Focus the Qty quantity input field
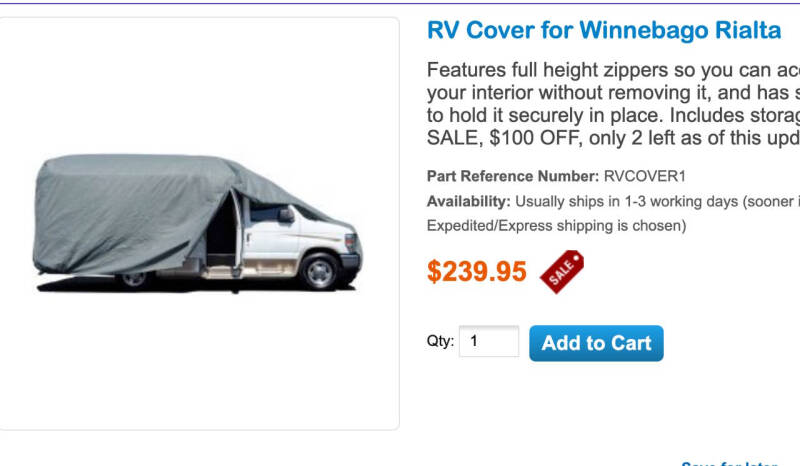 489,341
